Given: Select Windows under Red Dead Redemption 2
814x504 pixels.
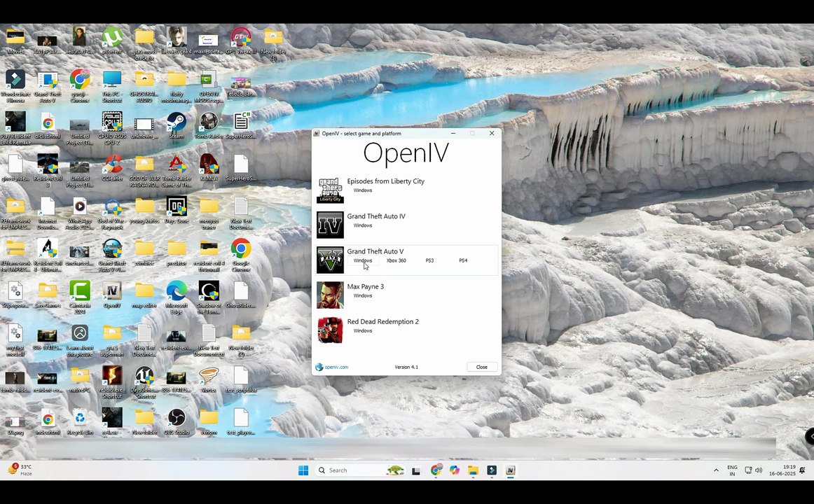Looking at the screenshot, I should (363, 331).
